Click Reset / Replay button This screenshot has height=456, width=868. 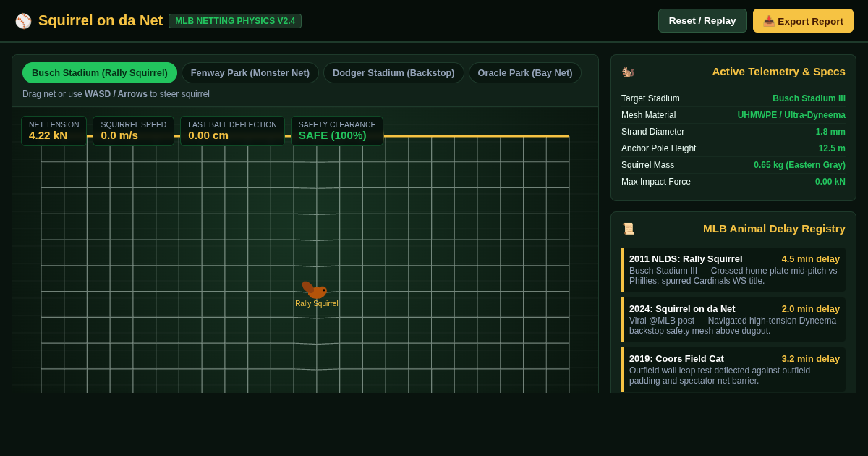(702, 20)
